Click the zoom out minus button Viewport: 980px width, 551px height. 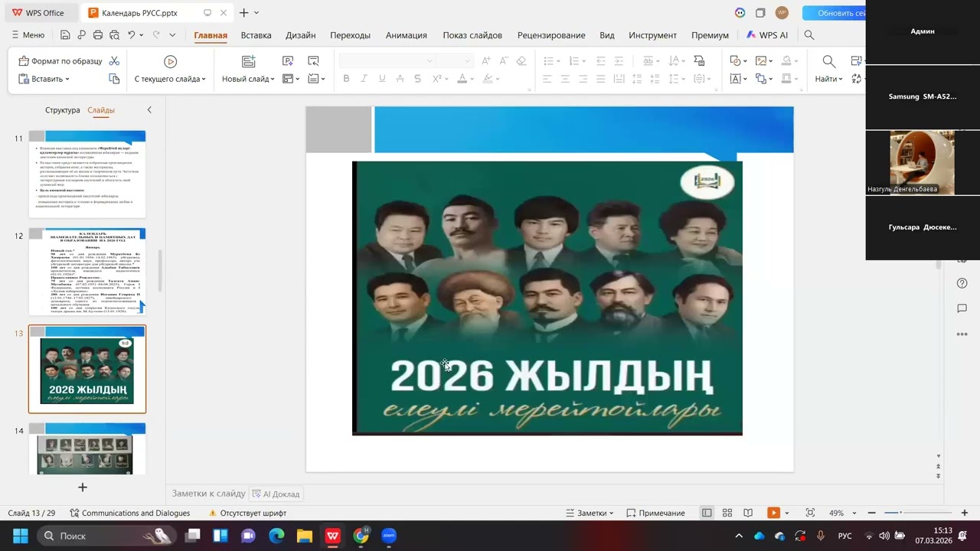click(872, 513)
